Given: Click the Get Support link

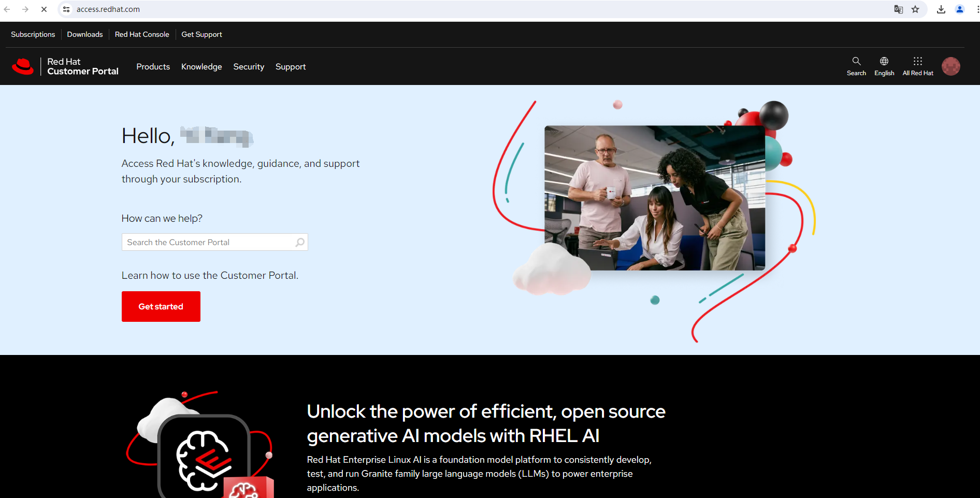Looking at the screenshot, I should (201, 34).
